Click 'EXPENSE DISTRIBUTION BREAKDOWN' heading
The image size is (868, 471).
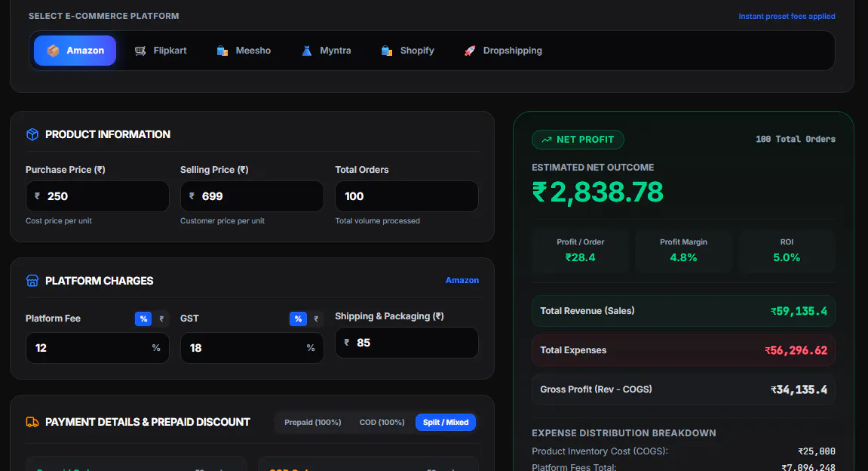[x=624, y=433]
